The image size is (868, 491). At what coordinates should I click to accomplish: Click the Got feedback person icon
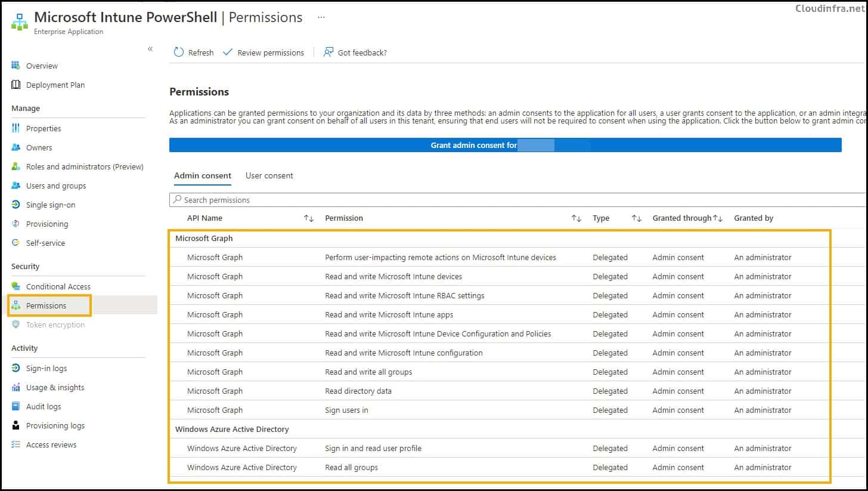328,53
